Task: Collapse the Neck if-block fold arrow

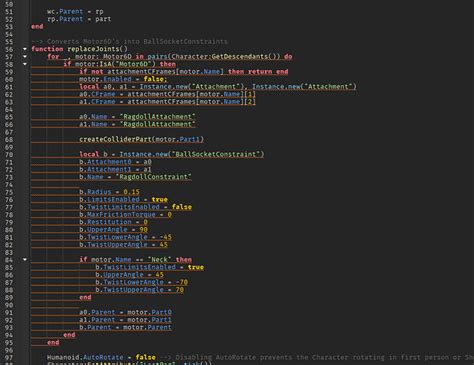Action: click(25, 259)
